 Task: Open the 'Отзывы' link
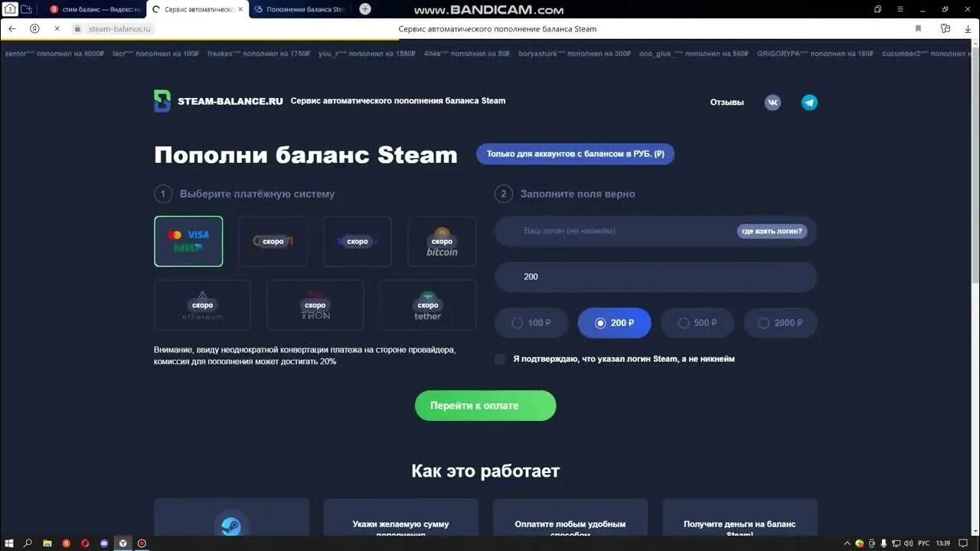click(727, 103)
